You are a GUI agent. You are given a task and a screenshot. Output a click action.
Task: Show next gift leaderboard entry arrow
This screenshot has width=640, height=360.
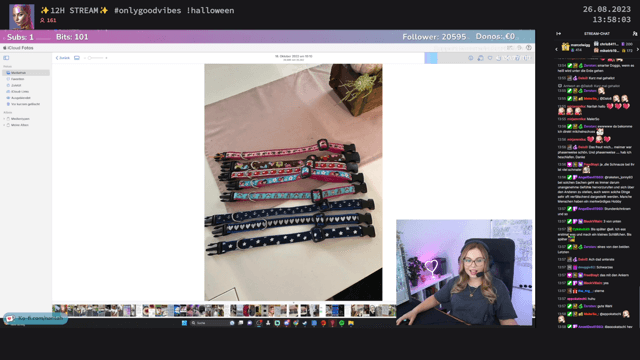pyautogui.click(x=638, y=49)
